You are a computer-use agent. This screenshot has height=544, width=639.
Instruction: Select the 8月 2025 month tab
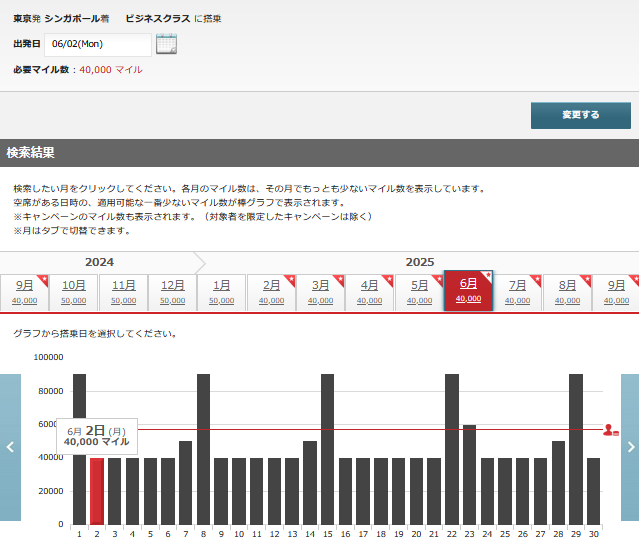[567, 291]
